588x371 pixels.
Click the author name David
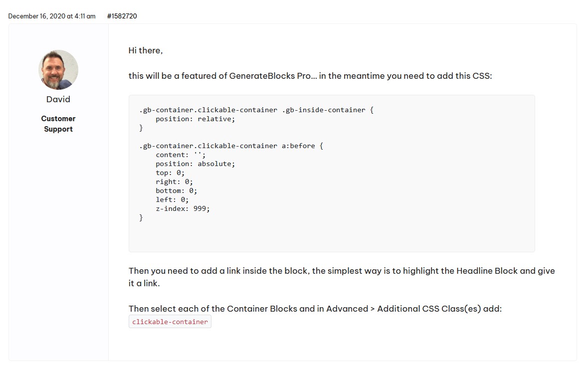click(58, 99)
